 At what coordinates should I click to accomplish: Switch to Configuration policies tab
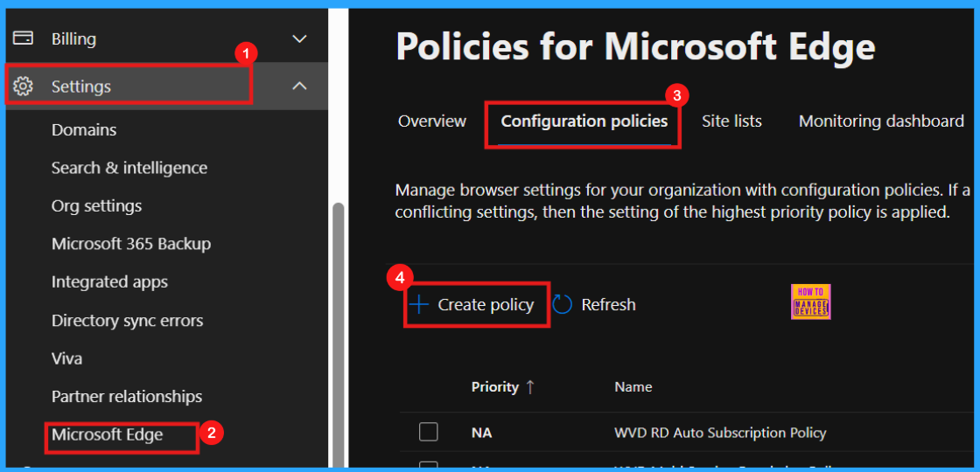pos(584,121)
